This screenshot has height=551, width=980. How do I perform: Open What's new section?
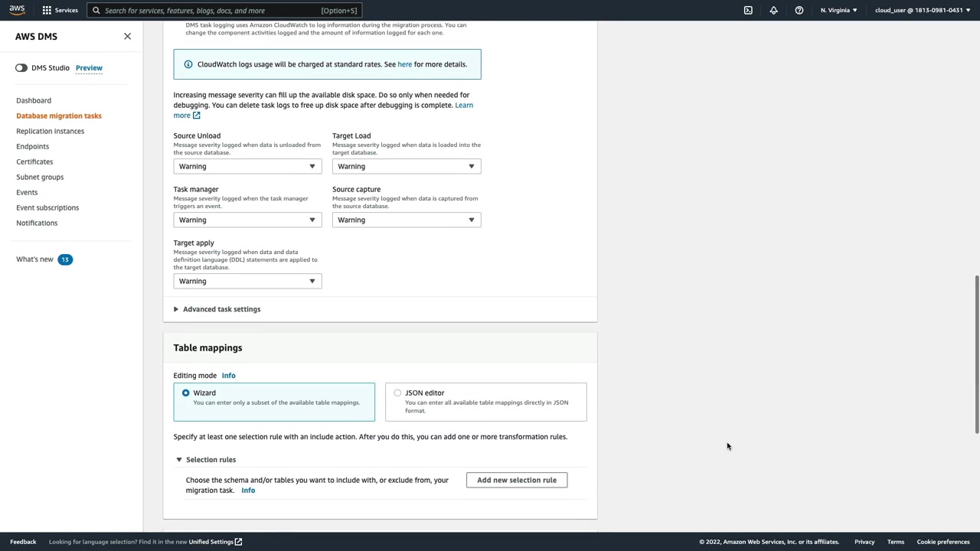click(34, 259)
